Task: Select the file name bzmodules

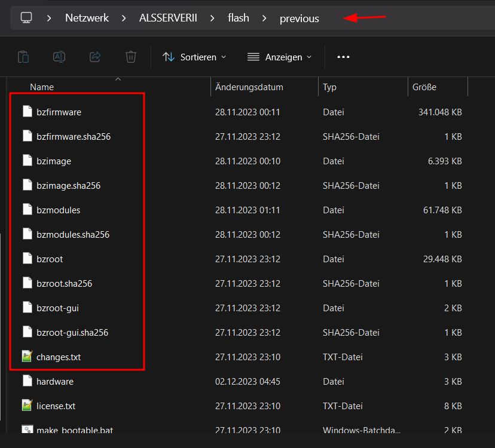Action: [x=58, y=210]
